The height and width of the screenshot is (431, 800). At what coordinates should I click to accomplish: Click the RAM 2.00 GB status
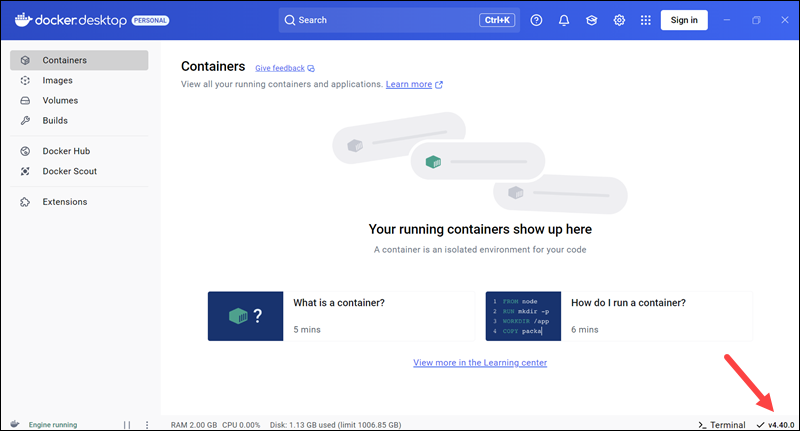tap(194, 425)
